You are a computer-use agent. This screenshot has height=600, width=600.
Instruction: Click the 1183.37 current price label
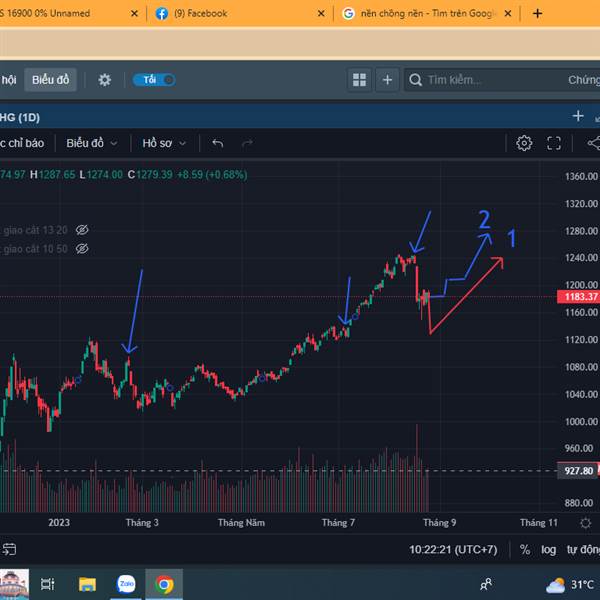578,297
